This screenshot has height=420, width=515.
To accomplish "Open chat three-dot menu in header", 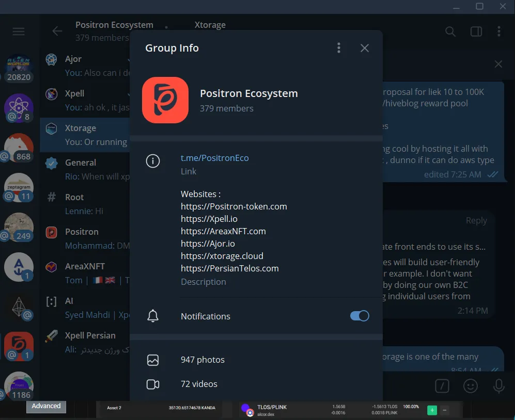I will click(499, 31).
